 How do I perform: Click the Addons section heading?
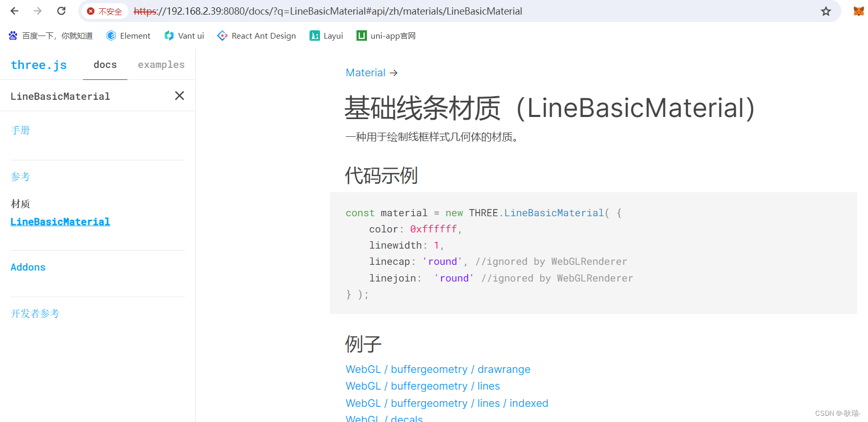28,267
